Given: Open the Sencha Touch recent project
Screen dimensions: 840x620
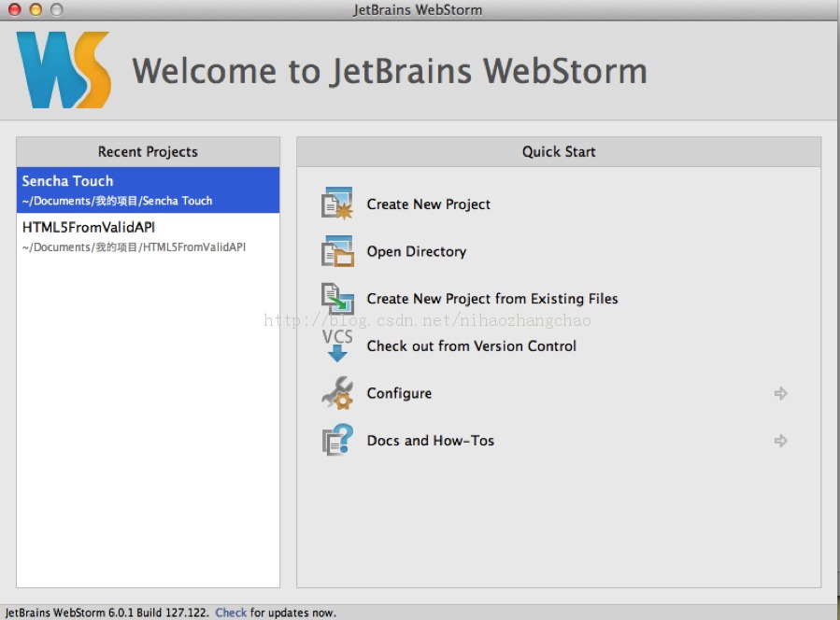Looking at the screenshot, I should pyautogui.click(x=148, y=190).
